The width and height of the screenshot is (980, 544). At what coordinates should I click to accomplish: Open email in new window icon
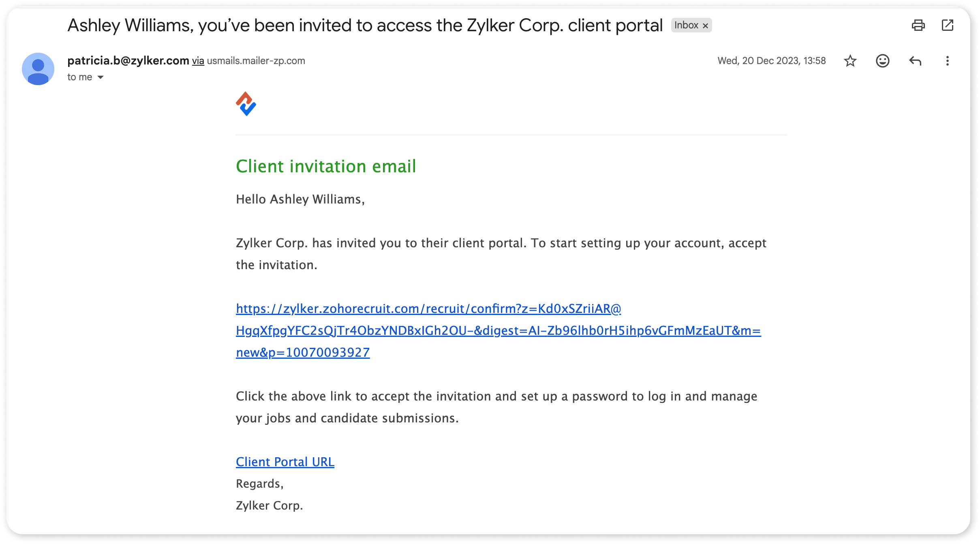947,26
